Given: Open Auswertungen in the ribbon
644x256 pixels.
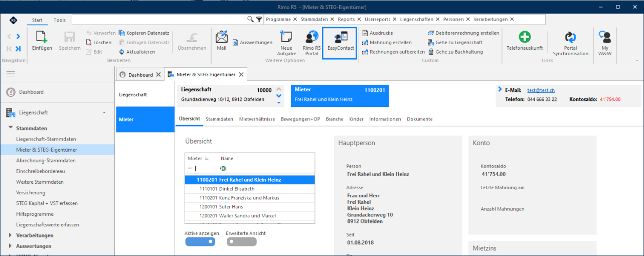Looking at the screenshot, I should [252, 43].
